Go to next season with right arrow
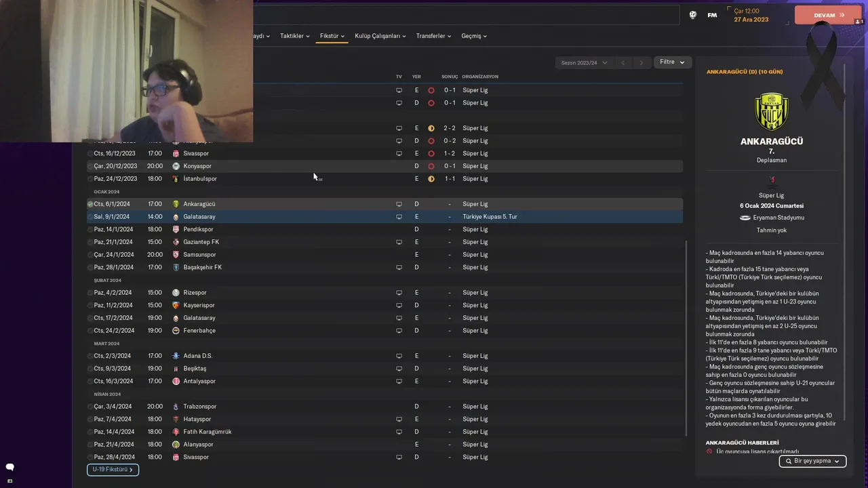The height and width of the screenshot is (488, 868). pyautogui.click(x=641, y=62)
